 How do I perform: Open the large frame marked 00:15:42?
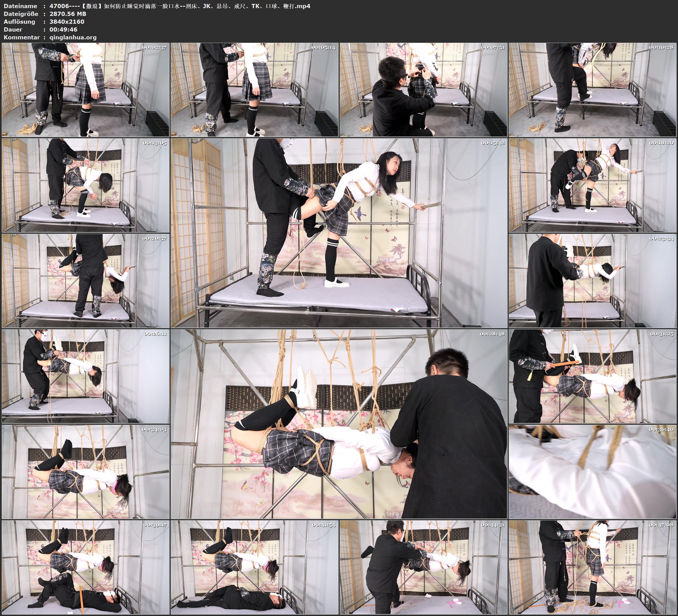coord(339,233)
